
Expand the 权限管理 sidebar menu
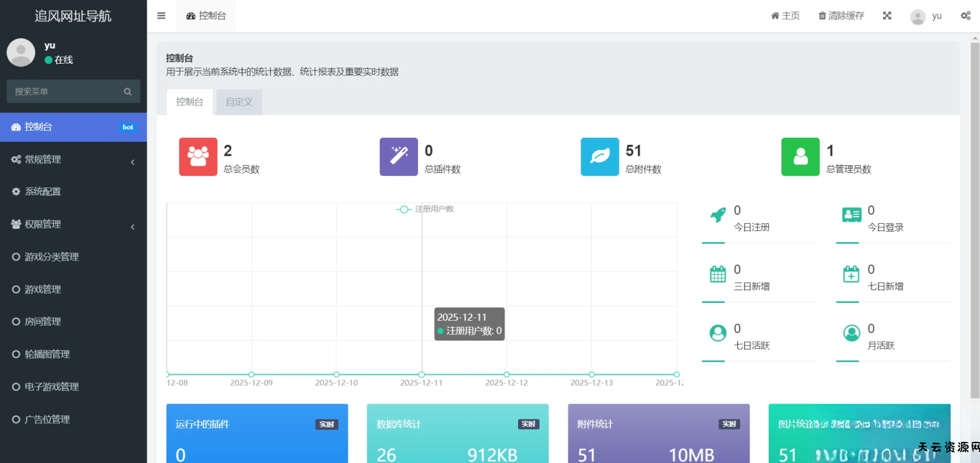[x=73, y=224]
